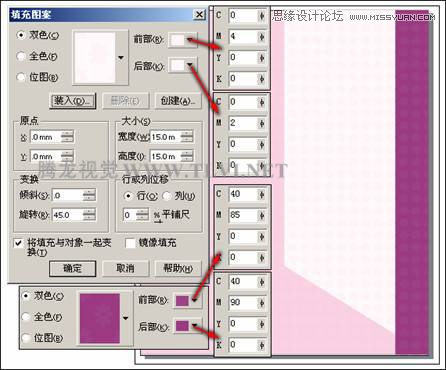Click the white pattern preview thumbnail
The height and width of the screenshot is (370, 446).
(x=95, y=57)
